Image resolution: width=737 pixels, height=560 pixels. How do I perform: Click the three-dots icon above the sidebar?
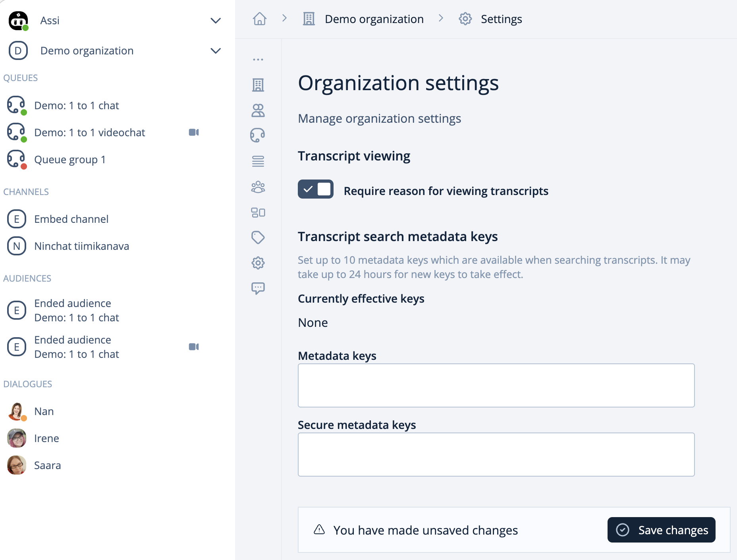tap(258, 60)
